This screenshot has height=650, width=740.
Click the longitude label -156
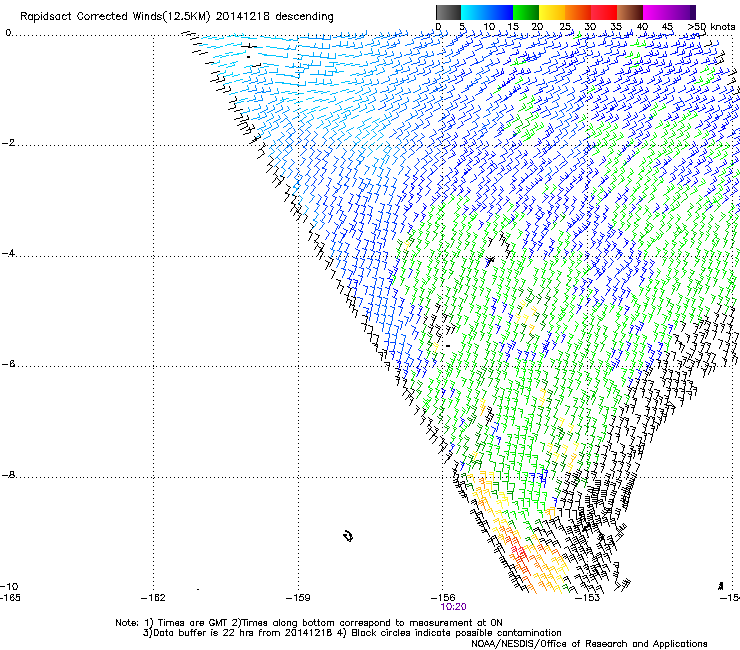(443, 598)
